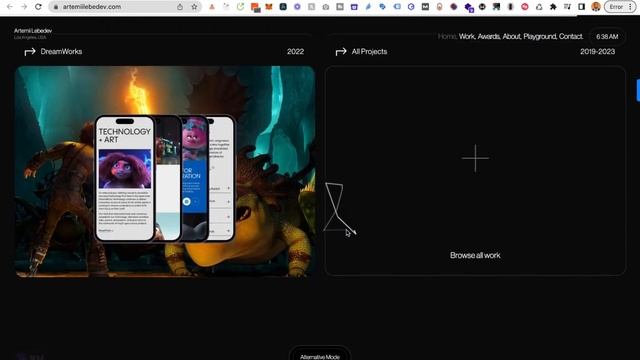This screenshot has width=640, height=360.
Task: Click the arrow icon beside DreamWorks
Action: tap(30, 51)
